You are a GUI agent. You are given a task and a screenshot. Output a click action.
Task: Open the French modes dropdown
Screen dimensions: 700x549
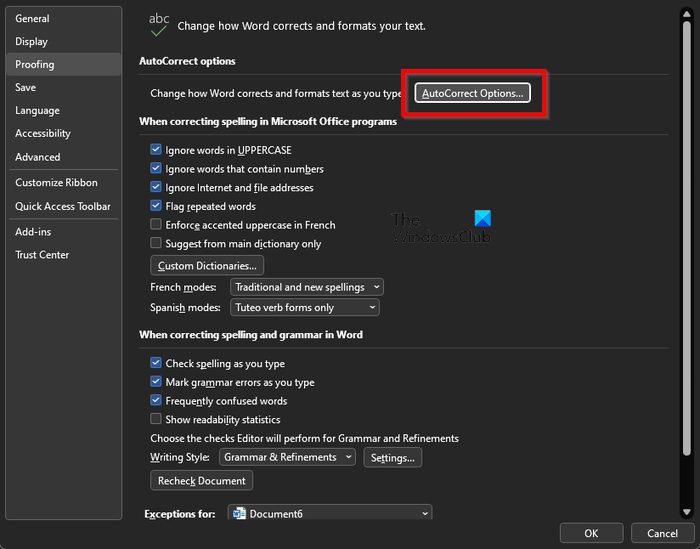coord(306,287)
